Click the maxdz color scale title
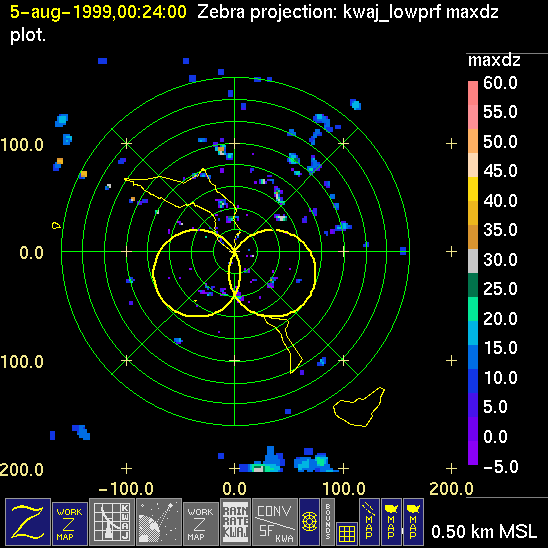 [494, 61]
